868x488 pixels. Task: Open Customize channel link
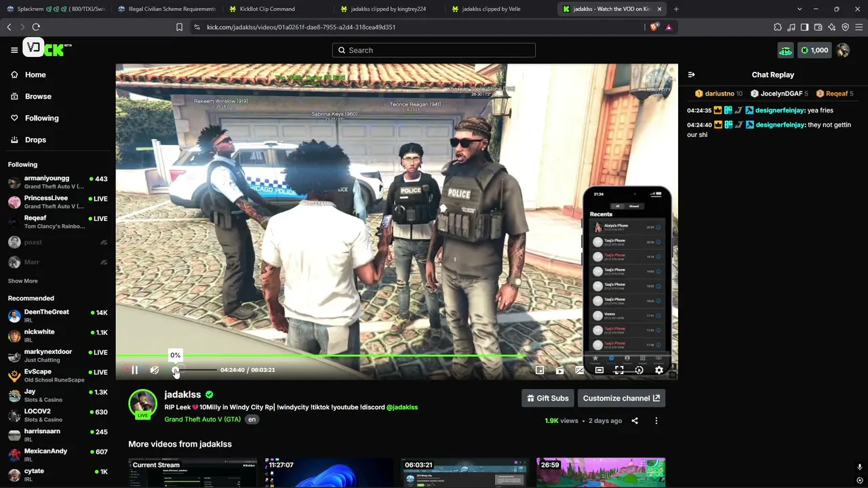tap(621, 399)
